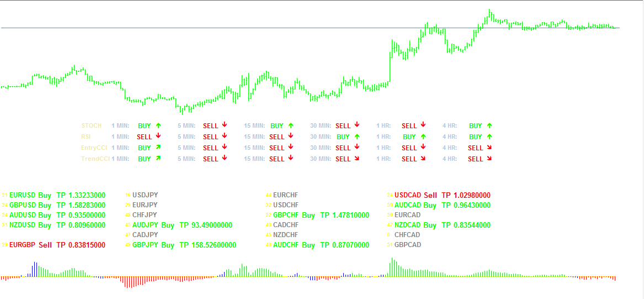Select the AUDJPY pair label
Image resolution: width=644 pixels, height=299 pixels.
tap(145, 225)
